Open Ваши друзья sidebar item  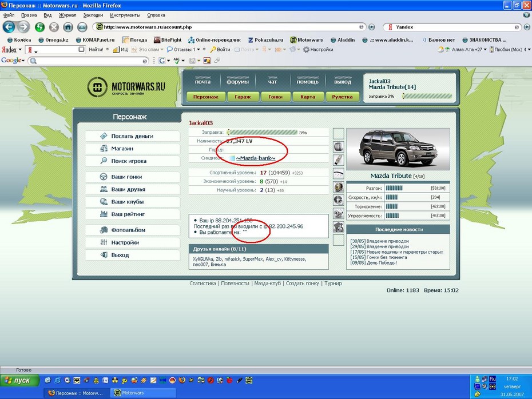point(132,189)
